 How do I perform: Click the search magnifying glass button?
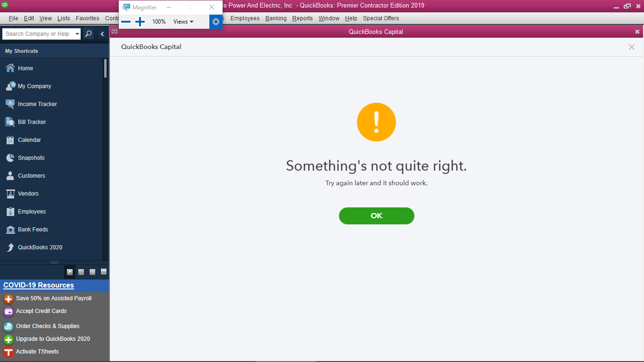click(x=89, y=34)
